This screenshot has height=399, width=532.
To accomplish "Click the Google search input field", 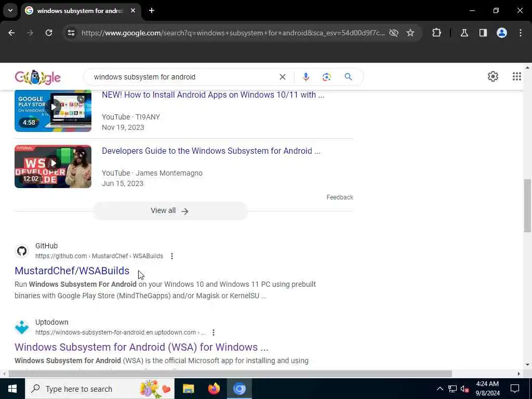I will coord(183,77).
